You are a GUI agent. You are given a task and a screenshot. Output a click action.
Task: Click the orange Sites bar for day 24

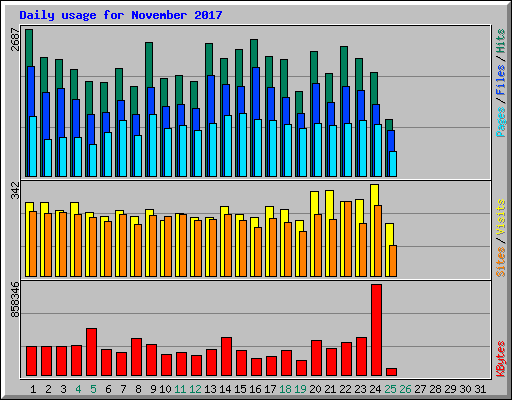pyautogui.click(x=378, y=241)
